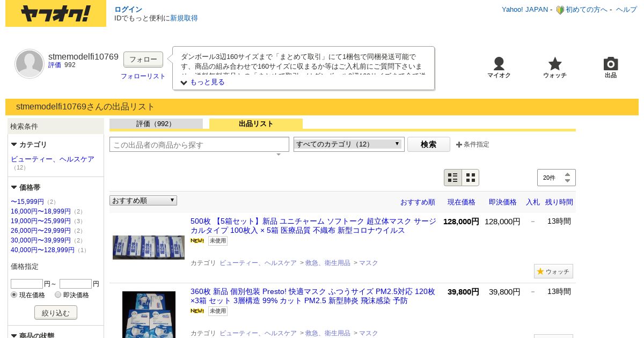Image resolution: width=644 pixels, height=338 pixels.
Task: Open the ログイン link
Action: click(x=128, y=10)
